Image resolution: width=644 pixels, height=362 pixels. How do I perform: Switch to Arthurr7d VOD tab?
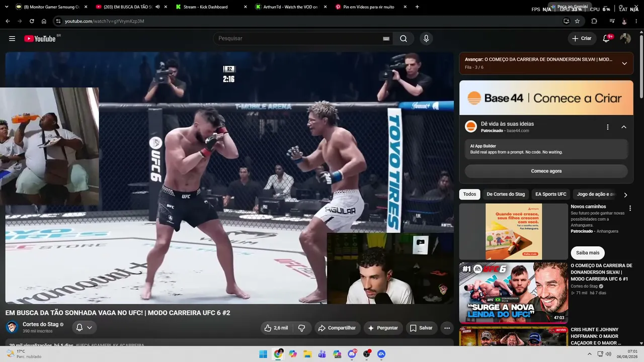(x=288, y=7)
